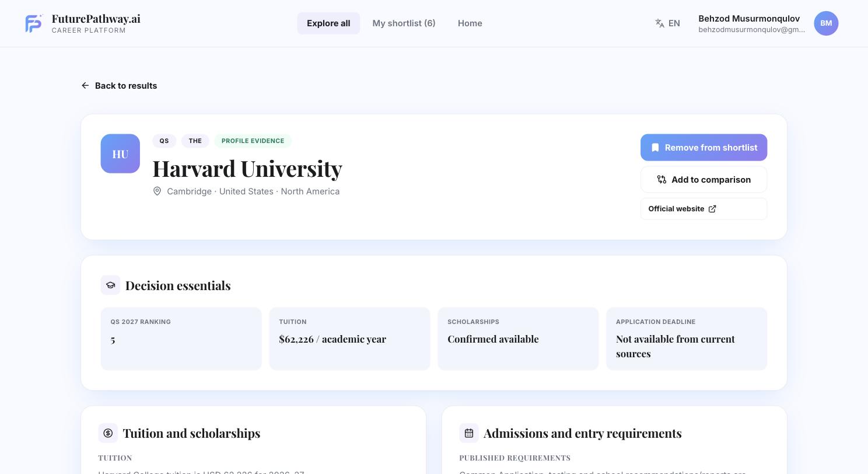Click the QS 2027 Ranking card
The image size is (868, 474).
pos(181,339)
